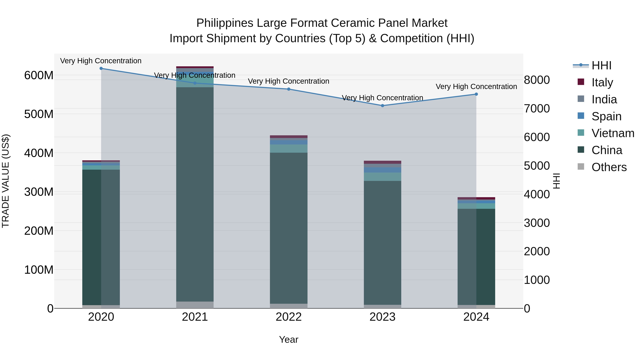
Task: Click the Year axis title
Action: (289, 339)
